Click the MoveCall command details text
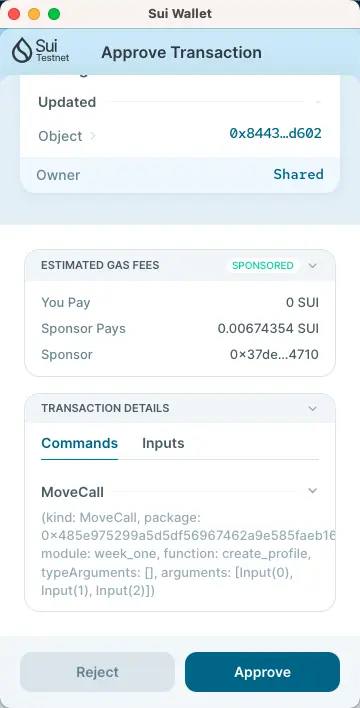Viewport: 360px width, 708px height. coord(188,554)
